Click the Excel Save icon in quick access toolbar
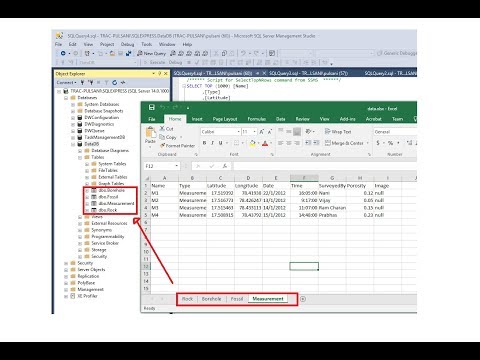This screenshot has height=360, width=480. 152,107
